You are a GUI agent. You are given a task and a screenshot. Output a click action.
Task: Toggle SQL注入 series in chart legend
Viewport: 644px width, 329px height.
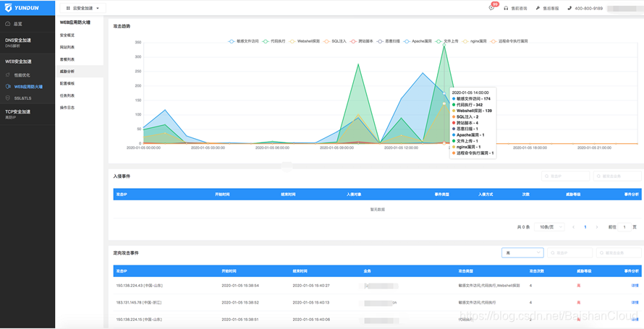(x=335, y=41)
